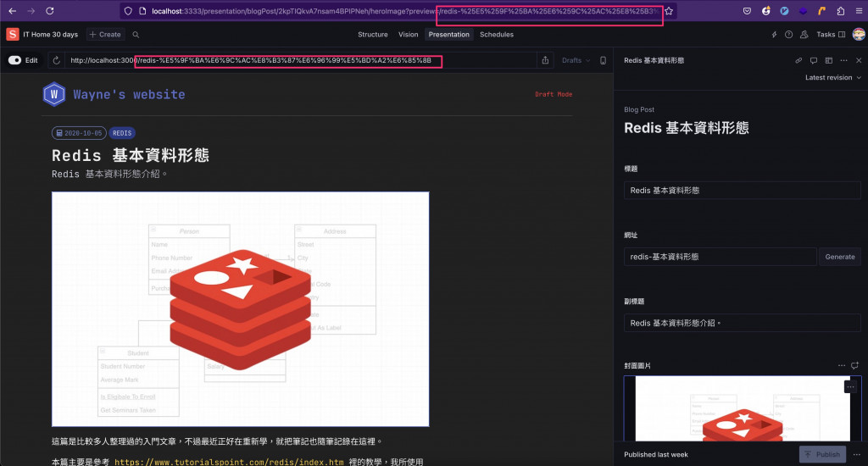This screenshot has width=868, height=466.
Task: Go back with the browser back arrow
Action: click(x=12, y=10)
